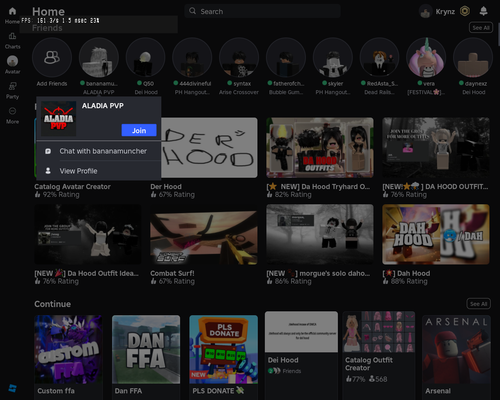This screenshot has height=400, width=500.
Task: Open Da Hood Outfit Idea... game thumbnail
Action: tap(88, 234)
